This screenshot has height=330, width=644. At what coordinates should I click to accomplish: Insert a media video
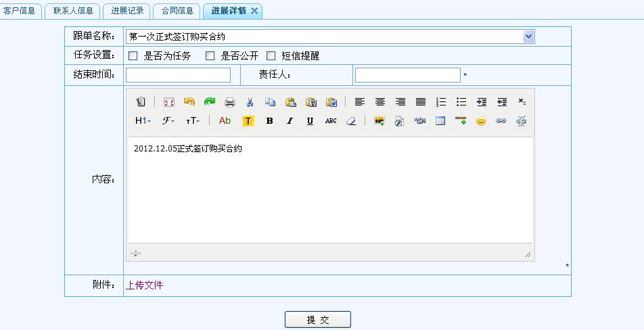click(x=419, y=120)
